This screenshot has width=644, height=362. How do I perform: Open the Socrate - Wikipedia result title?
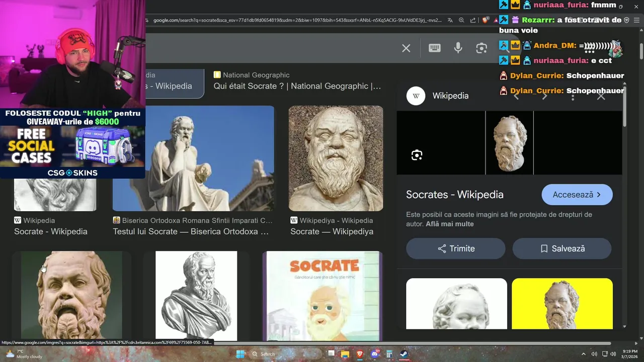(51, 231)
